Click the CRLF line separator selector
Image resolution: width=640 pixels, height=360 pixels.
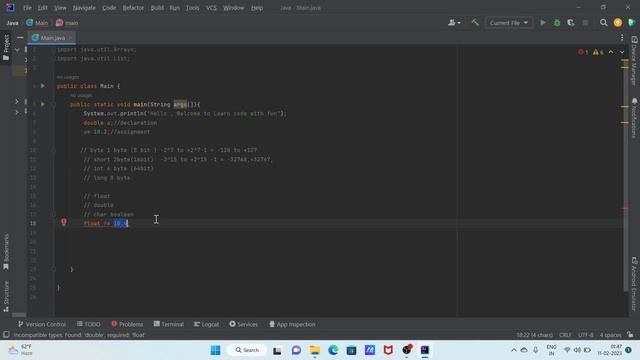pos(565,335)
